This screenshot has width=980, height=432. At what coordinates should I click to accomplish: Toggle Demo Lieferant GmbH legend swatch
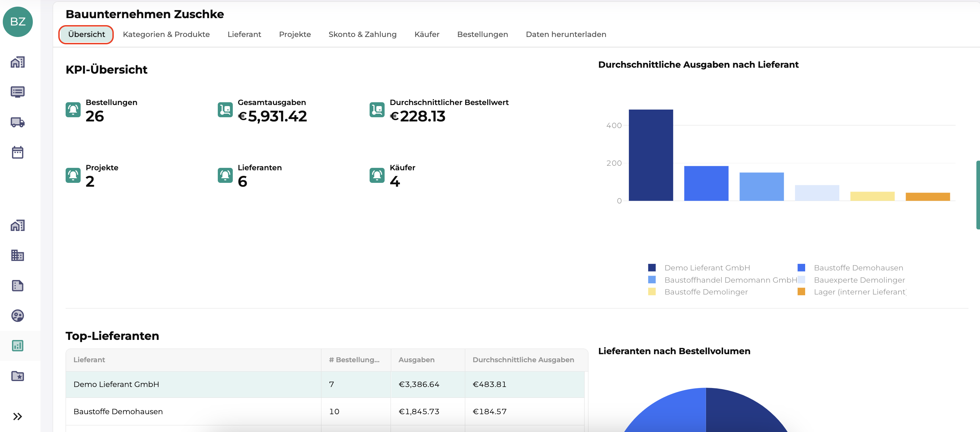[x=652, y=268]
